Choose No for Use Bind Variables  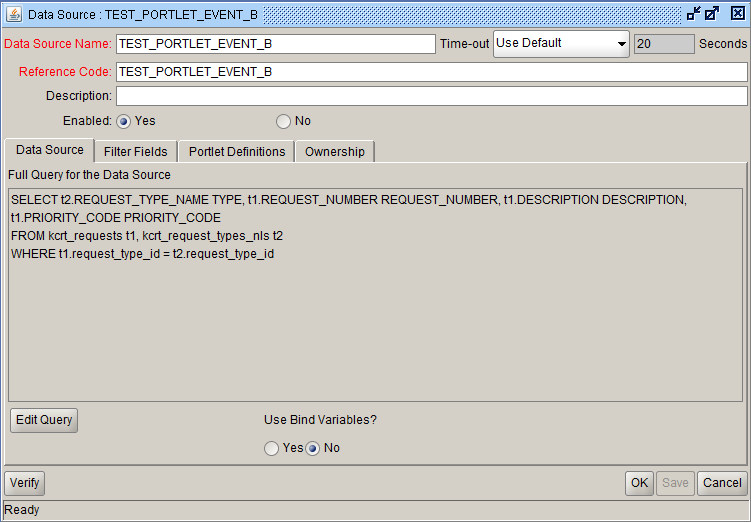click(313, 448)
